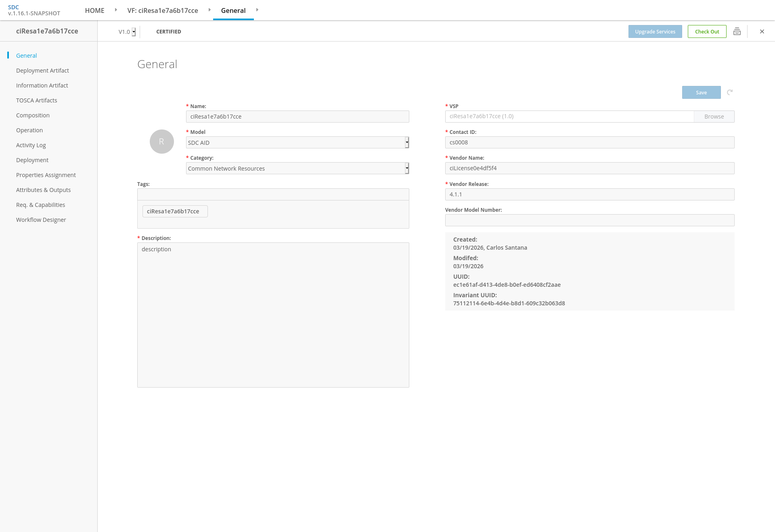Click the Upgrade Services button
The height and width of the screenshot is (532, 775).
tap(655, 31)
